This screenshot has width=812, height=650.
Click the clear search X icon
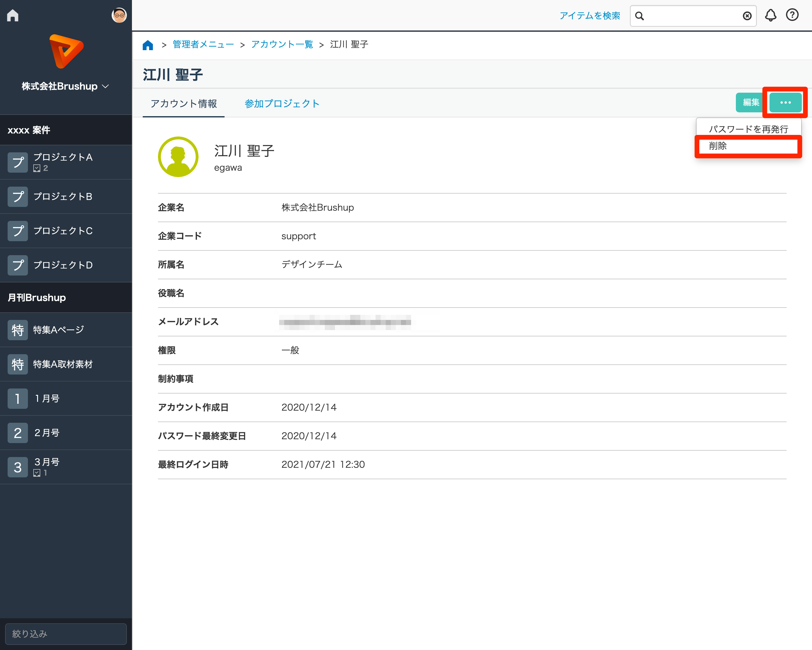(747, 16)
